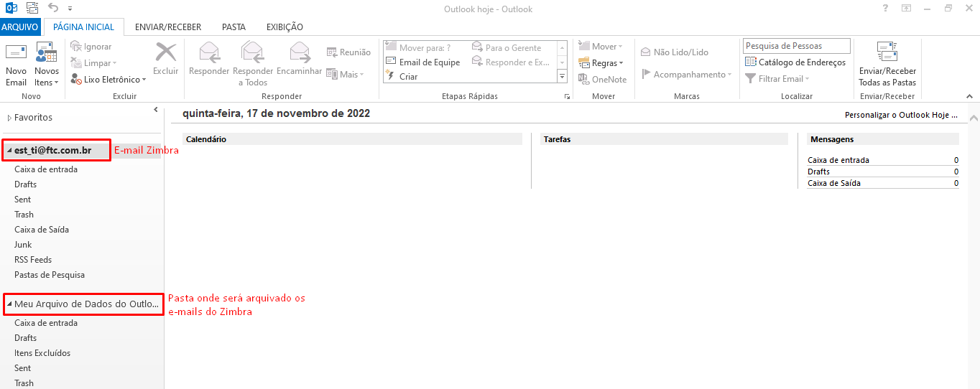The height and width of the screenshot is (389, 980).
Task: Open Sent in Outlook data file
Action: (22, 368)
